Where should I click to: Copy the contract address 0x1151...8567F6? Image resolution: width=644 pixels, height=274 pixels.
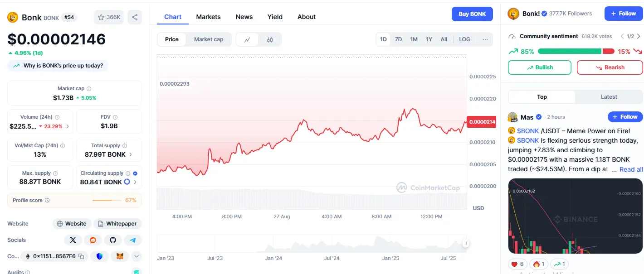point(81,256)
